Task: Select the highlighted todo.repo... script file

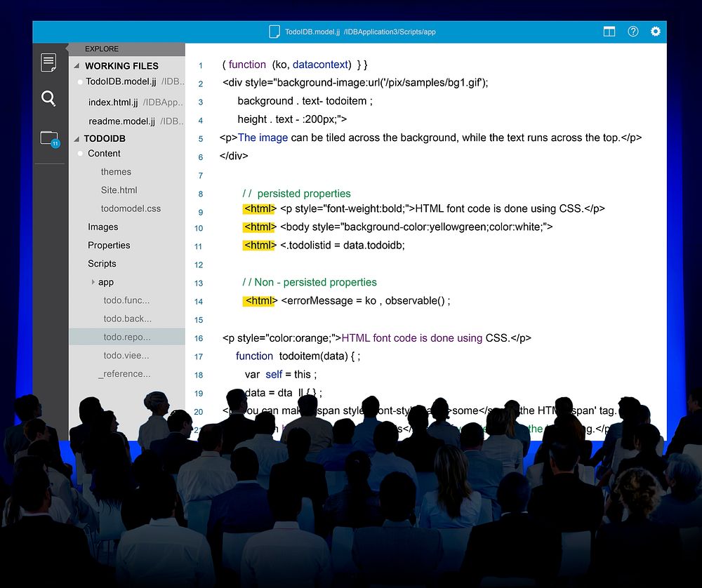Action: point(126,337)
